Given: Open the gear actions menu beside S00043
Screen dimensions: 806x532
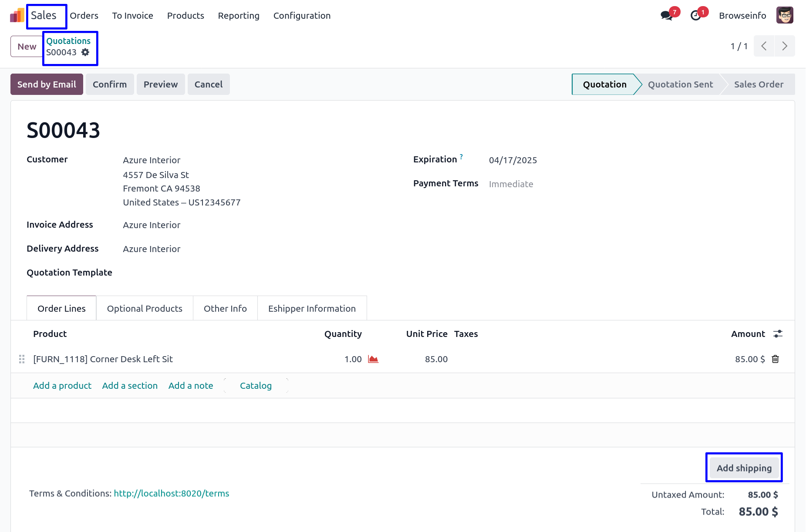Looking at the screenshot, I should click(x=85, y=52).
